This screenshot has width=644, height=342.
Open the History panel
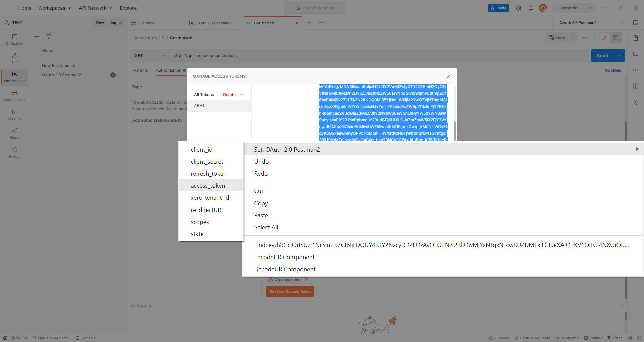[14, 152]
